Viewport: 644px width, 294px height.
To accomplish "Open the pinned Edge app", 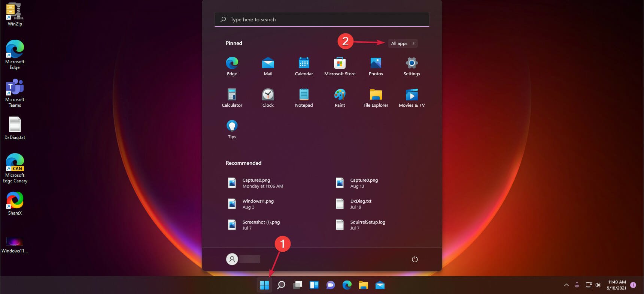I will (232, 66).
